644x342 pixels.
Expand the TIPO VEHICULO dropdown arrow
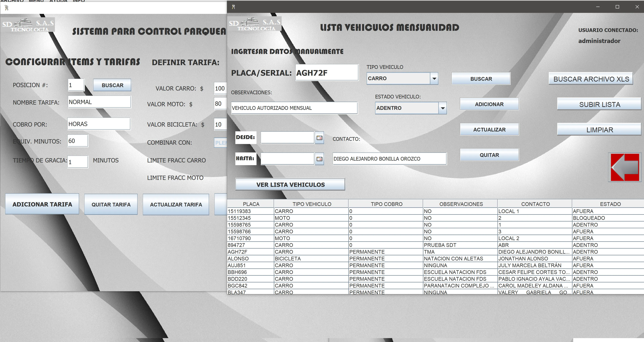tap(434, 78)
